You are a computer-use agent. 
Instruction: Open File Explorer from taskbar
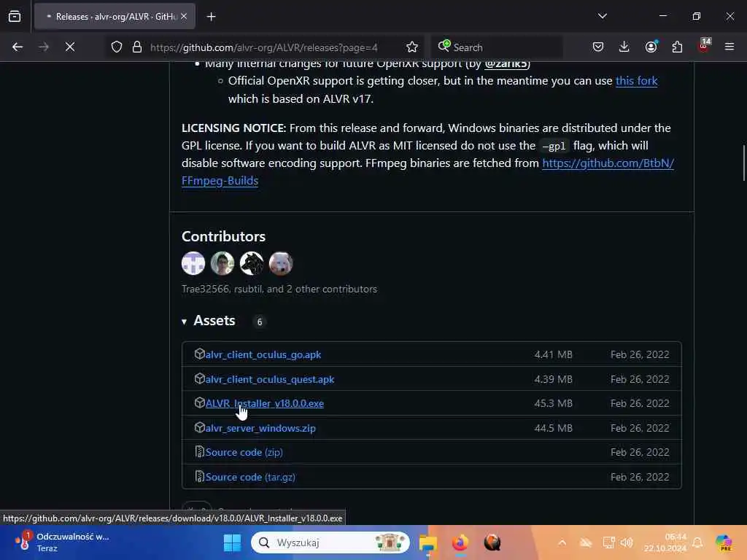pyautogui.click(x=427, y=542)
